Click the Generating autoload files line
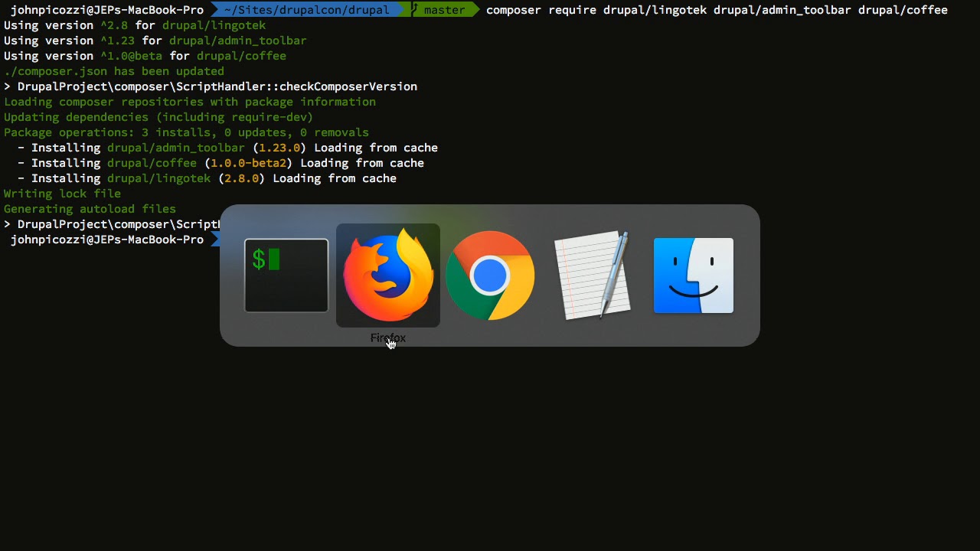980x551 pixels. [x=90, y=209]
